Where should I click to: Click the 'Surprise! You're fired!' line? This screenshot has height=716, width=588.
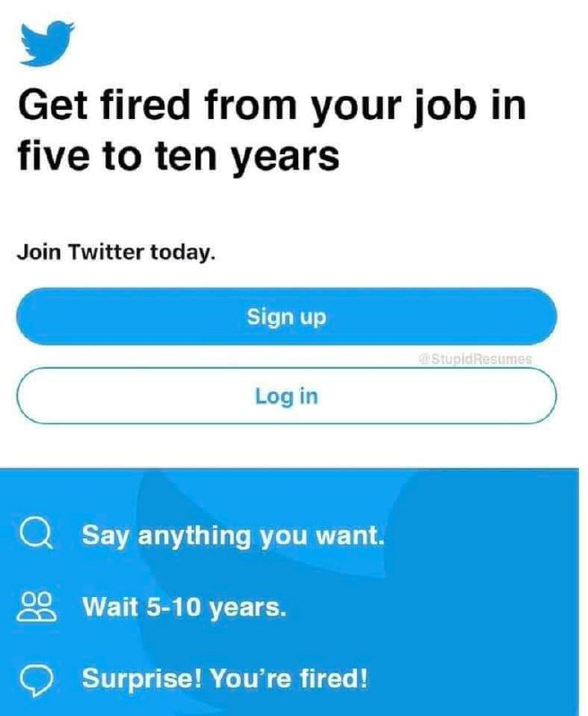point(225,678)
